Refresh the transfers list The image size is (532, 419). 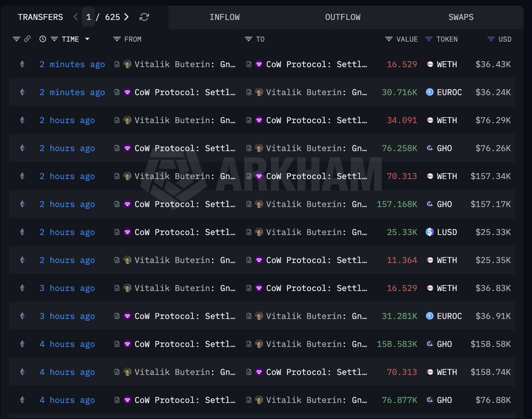[144, 17]
